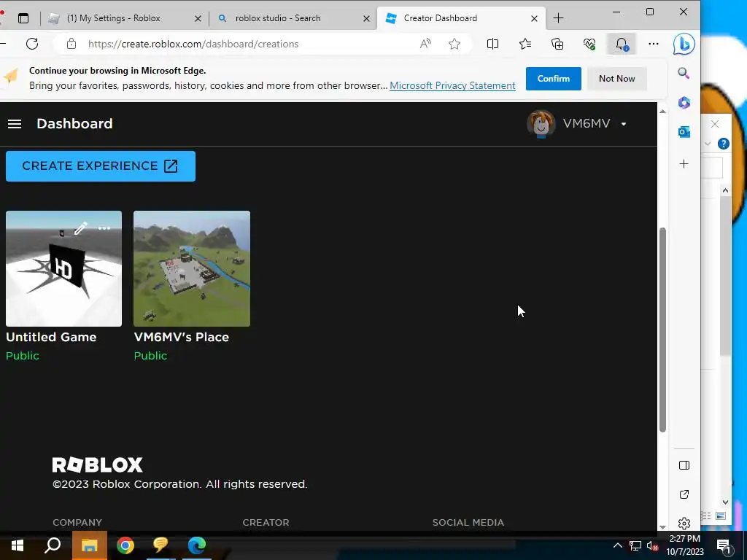
Task: Dismiss import prompt with Not Now
Action: pyautogui.click(x=616, y=79)
